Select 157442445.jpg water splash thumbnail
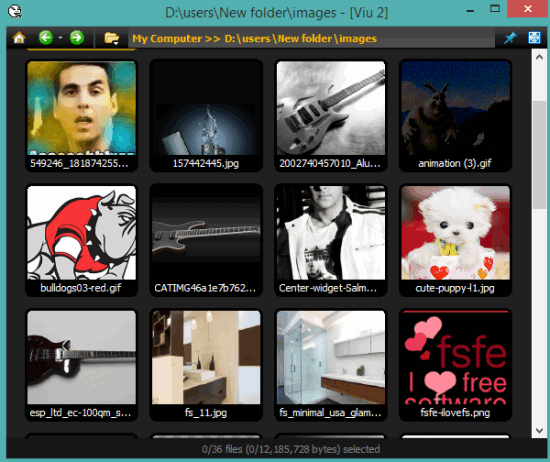This screenshot has height=462, width=550. tap(206, 115)
